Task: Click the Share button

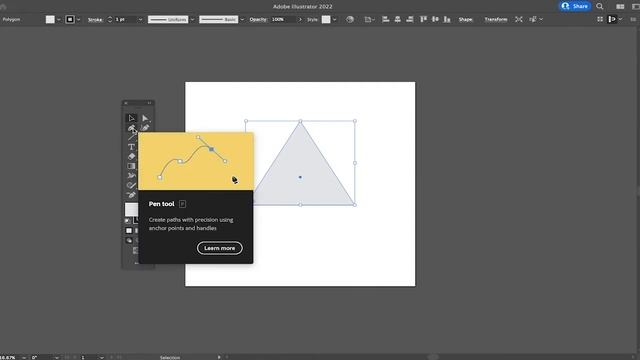Action: [575, 6]
